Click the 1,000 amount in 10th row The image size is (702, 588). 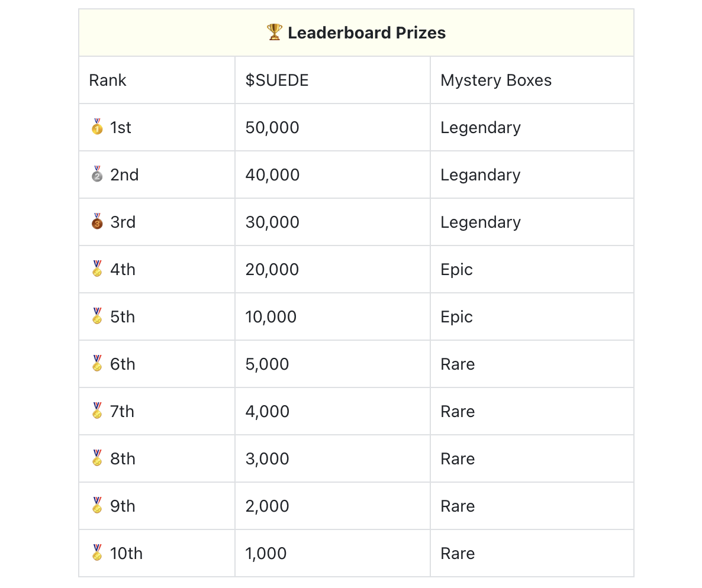click(266, 554)
